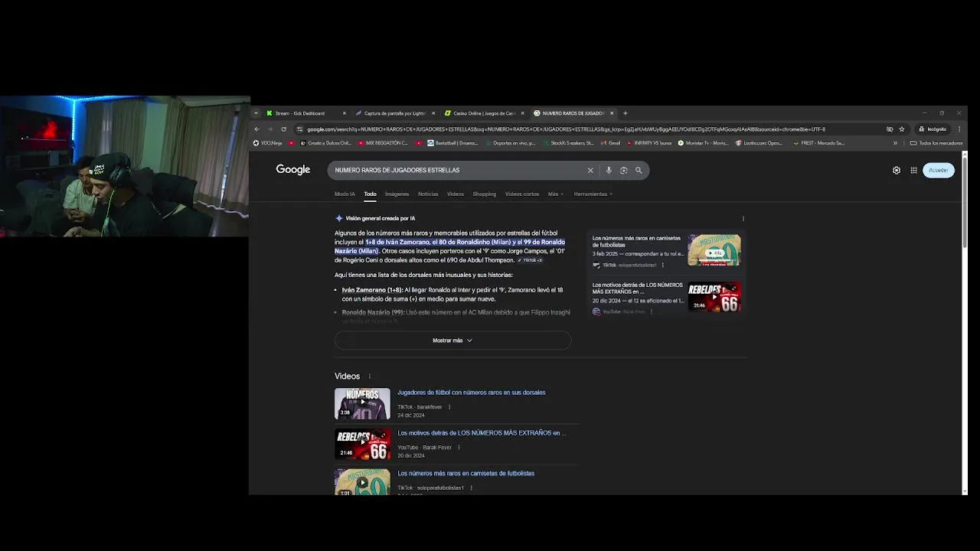Select the Modo IA search tab
This screenshot has height=551, width=980.
pos(345,194)
